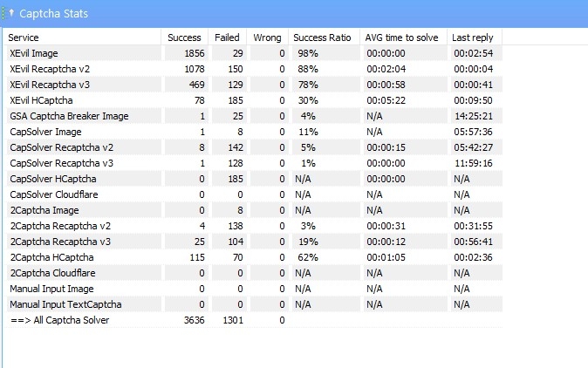Select GSA Captcha Breaker Image row
The height and width of the screenshot is (368, 588).
coord(254,116)
